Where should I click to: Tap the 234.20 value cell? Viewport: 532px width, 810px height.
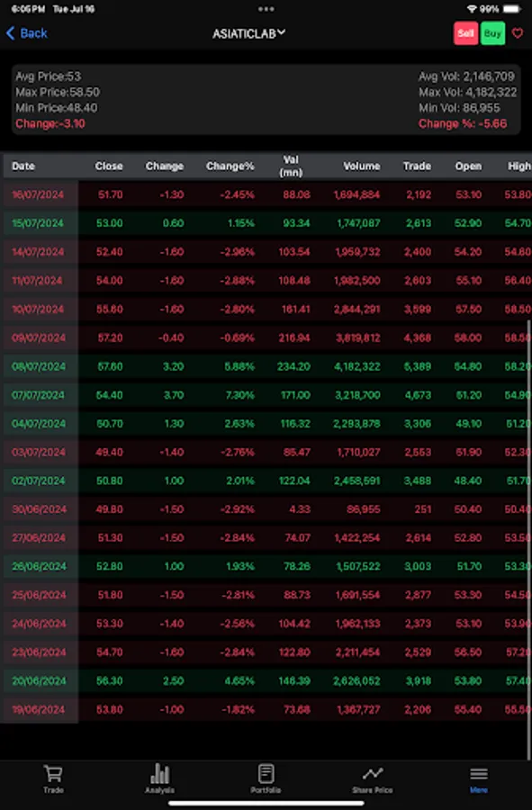click(293, 366)
